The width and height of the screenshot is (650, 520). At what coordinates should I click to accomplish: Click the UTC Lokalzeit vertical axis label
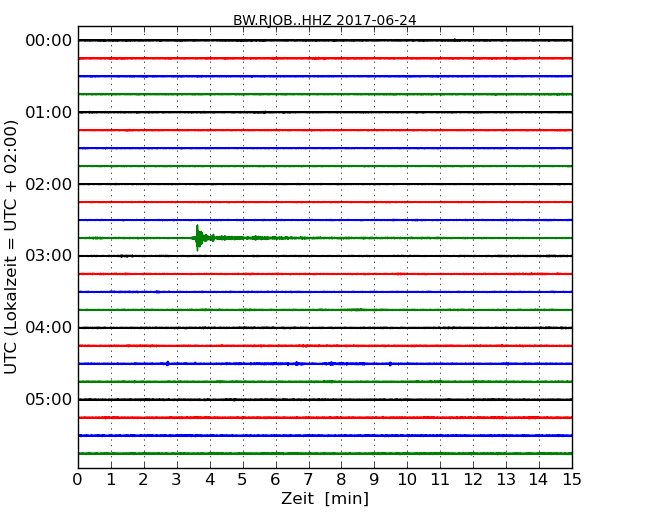click(x=11, y=247)
